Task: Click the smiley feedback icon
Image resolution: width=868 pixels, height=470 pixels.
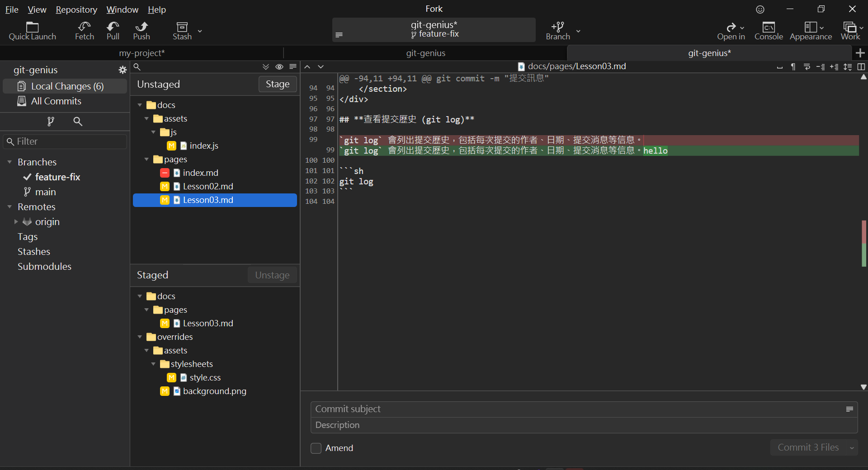Action: (760, 9)
